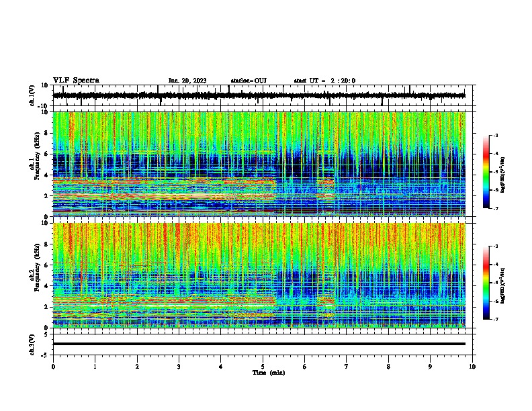The width and height of the screenshot is (532, 411).
Task: Click the ch.1 spectrogram panel
Action: [x=259, y=164]
